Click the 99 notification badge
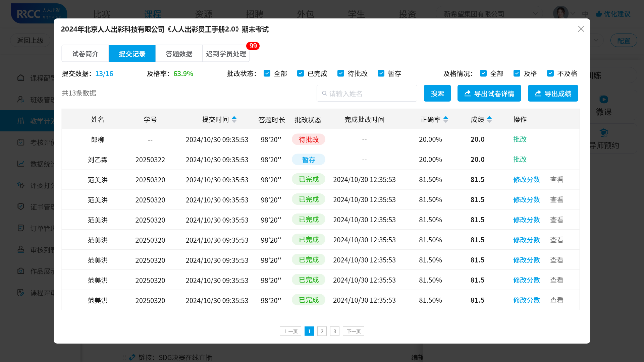The width and height of the screenshot is (644, 362). [253, 46]
